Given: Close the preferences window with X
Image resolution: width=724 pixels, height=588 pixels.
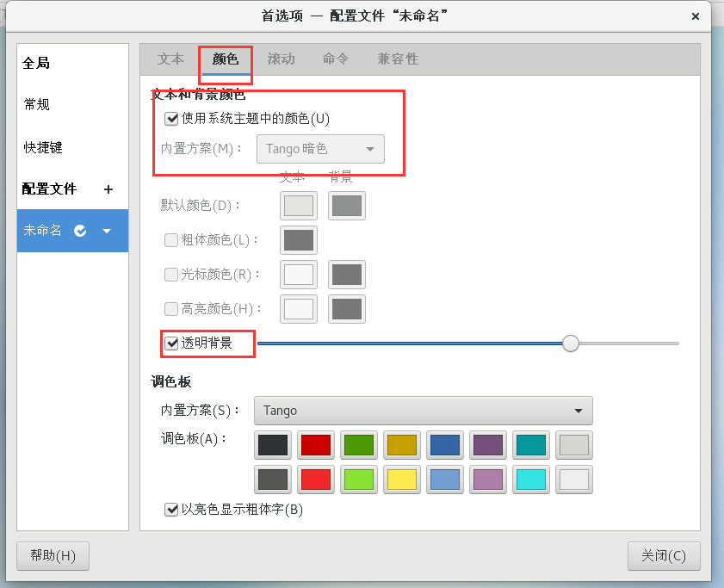Looking at the screenshot, I should coord(696,16).
